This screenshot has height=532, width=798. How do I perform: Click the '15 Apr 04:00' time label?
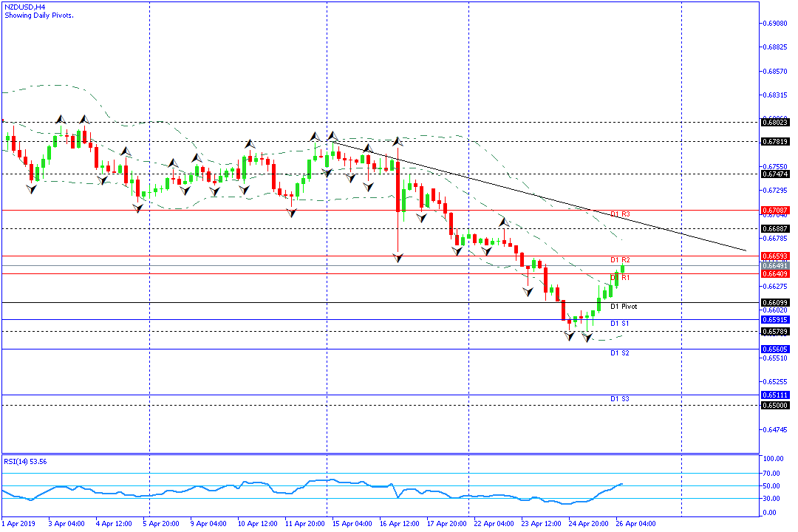click(352, 524)
